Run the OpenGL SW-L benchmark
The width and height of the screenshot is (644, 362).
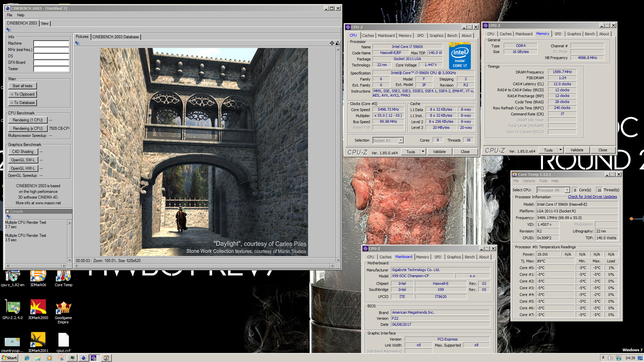pyautogui.click(x=23, y=160)
